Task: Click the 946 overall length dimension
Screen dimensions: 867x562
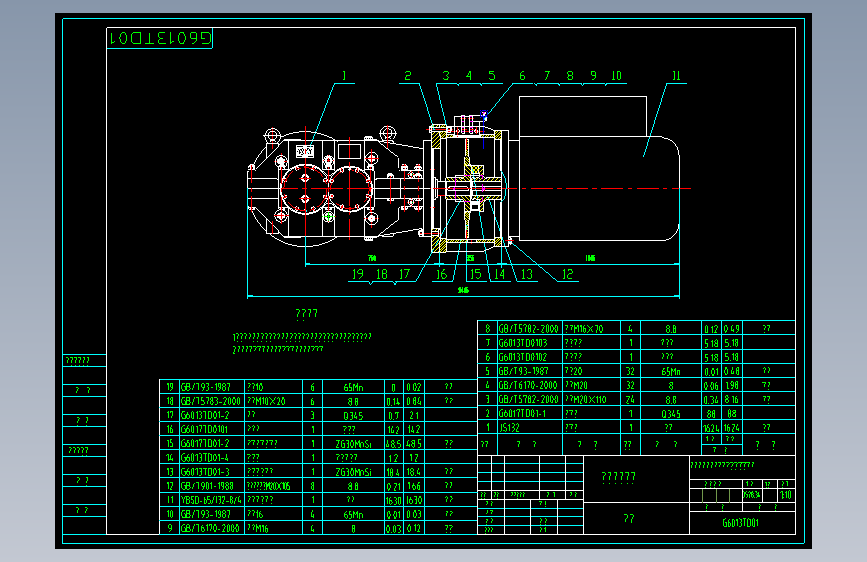Action: tap(463, 290)
